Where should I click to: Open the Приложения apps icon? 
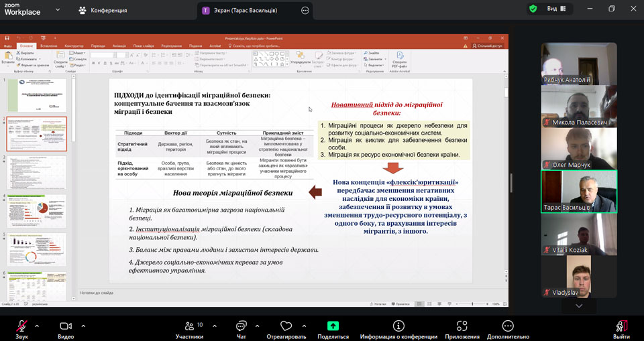pos(462,326)
